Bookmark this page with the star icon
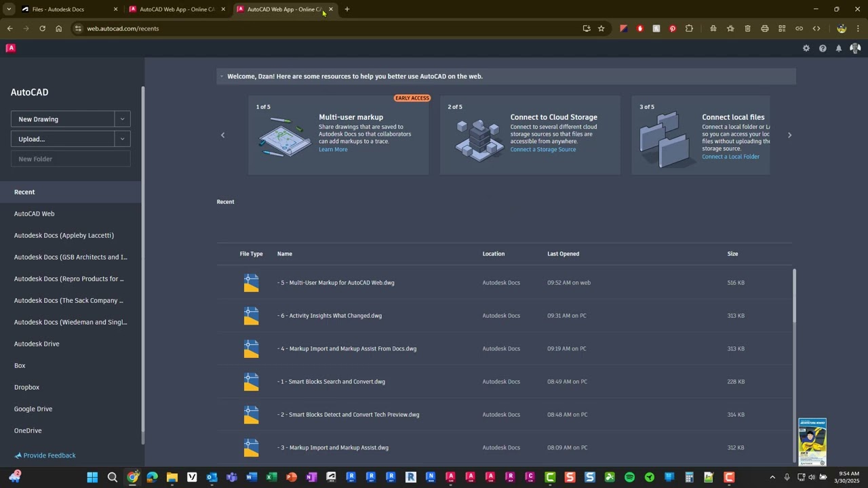The height and width of the screenshot is (488, 868). [601, 28]
